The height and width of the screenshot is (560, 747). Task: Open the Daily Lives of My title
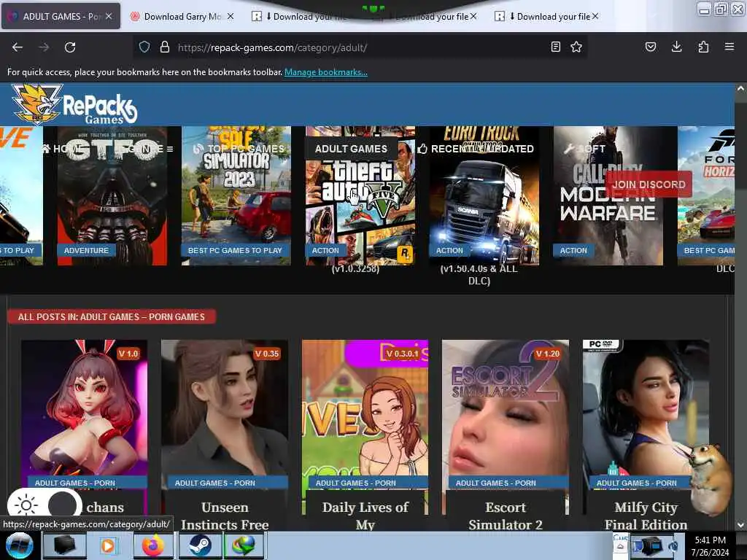click(x=365, y=516)
